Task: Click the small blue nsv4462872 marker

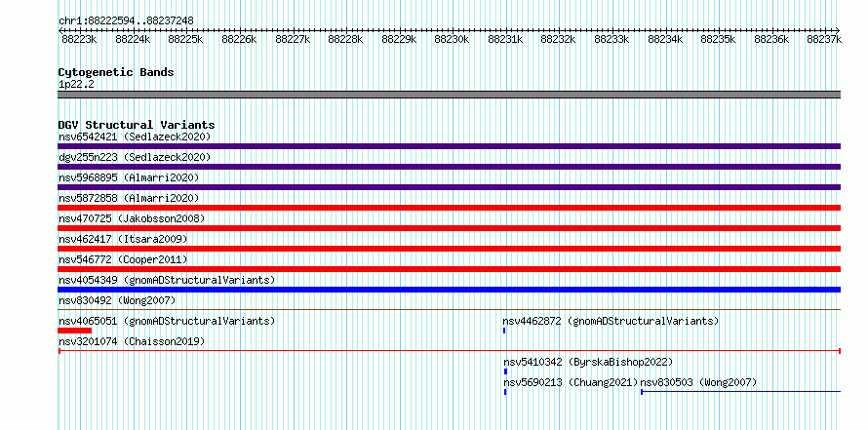Action: pyautogui.click(x=504, y=331)
